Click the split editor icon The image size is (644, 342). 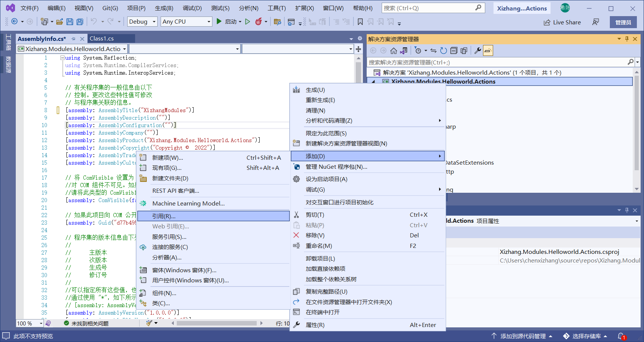point(358,49)
